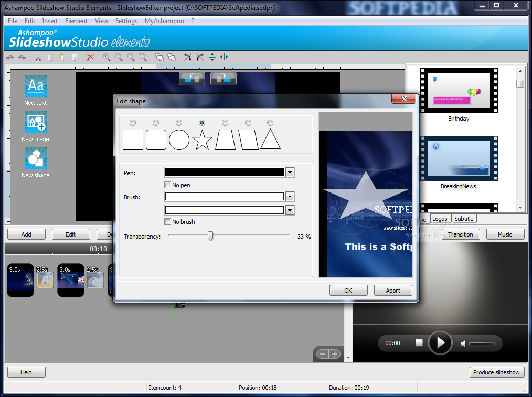This screenshot has width=532, height=397.
Task: Click the Rotate right curved-arrow icon
Action: coord(200,57)
